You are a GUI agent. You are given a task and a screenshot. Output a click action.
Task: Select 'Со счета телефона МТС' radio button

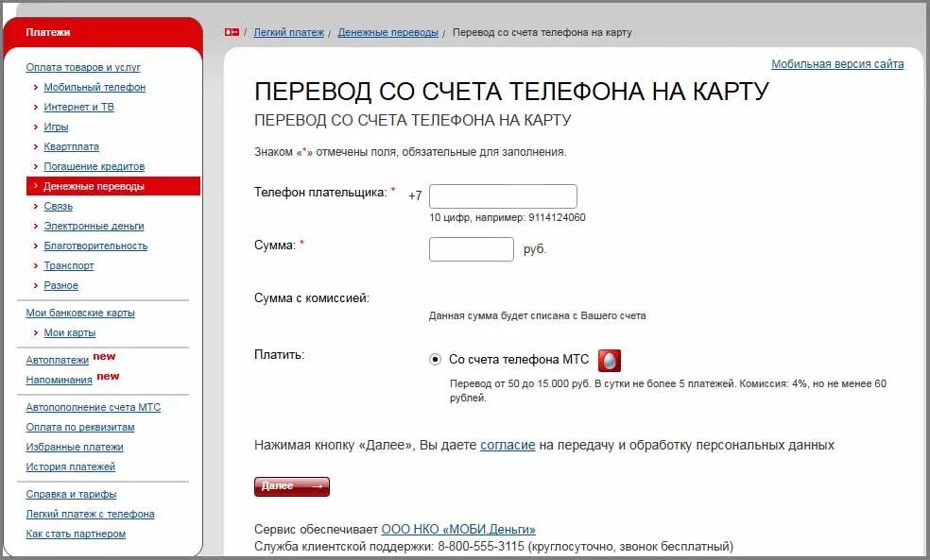[436, 360]
